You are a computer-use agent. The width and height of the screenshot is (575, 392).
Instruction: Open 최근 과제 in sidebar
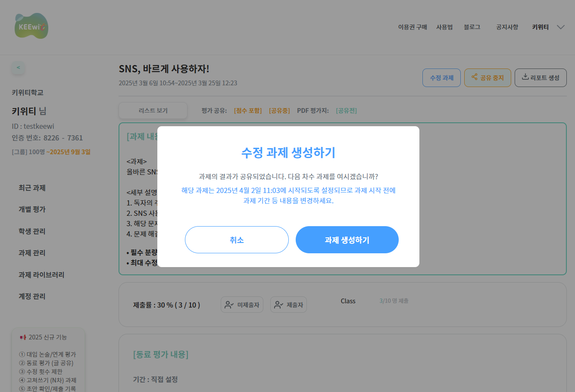[32, 188]
